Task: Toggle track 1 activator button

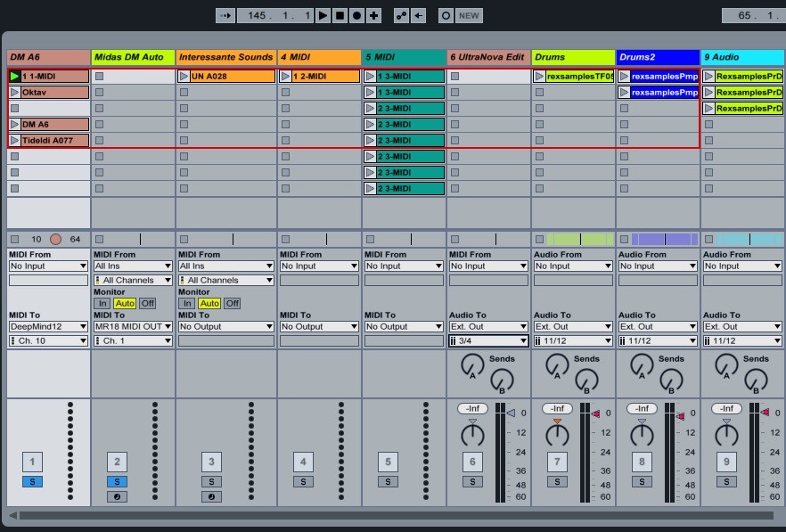Action: pos(32,462)
